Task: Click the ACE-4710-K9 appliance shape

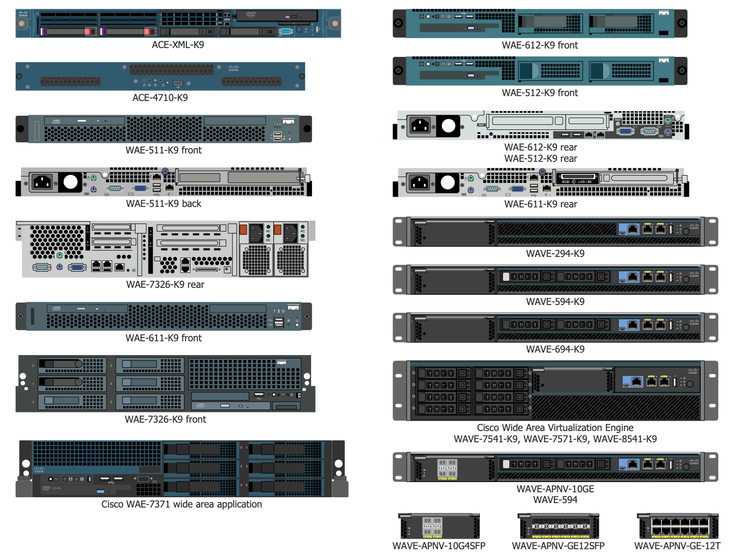Action: coord(160,76)
